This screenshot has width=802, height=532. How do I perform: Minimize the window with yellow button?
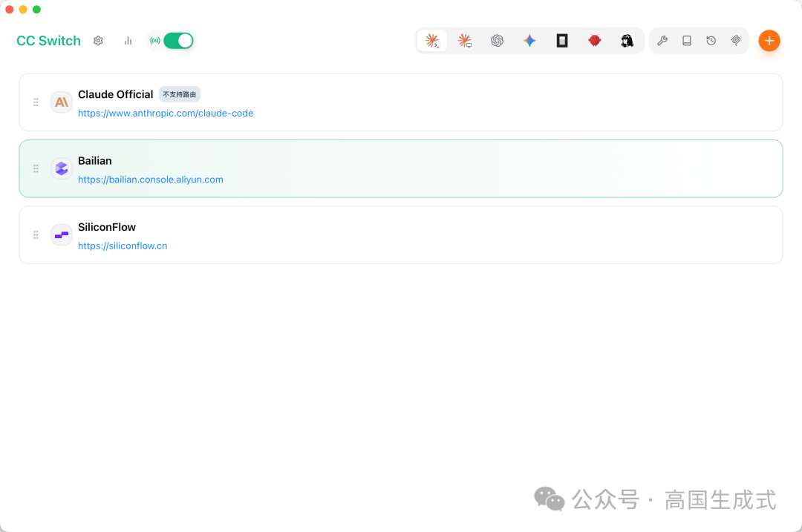click(23, 9)
